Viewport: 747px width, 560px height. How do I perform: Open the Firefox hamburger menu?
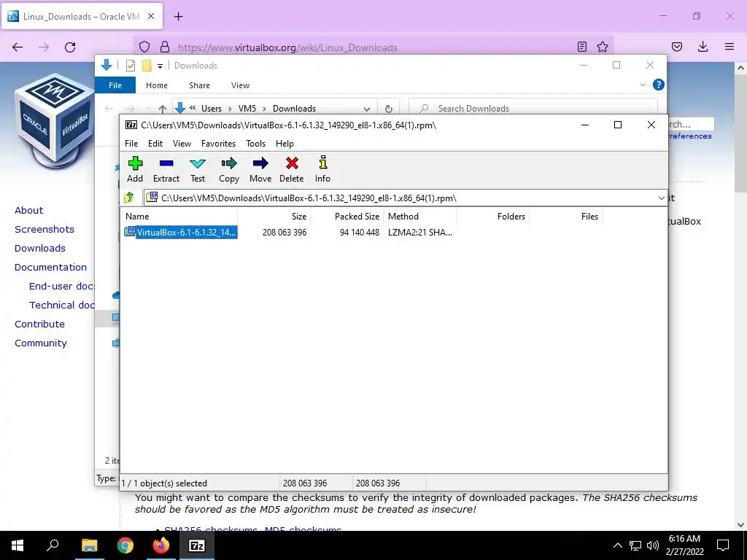(x=729, y=47)
